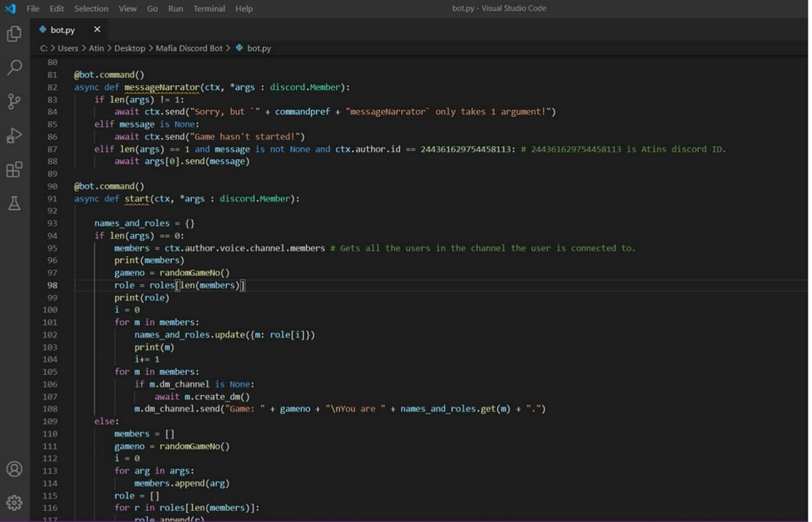Click print(members) on line 96
Image resolution: width=812 pixels, height=522 pixels.
pos(149,261)
